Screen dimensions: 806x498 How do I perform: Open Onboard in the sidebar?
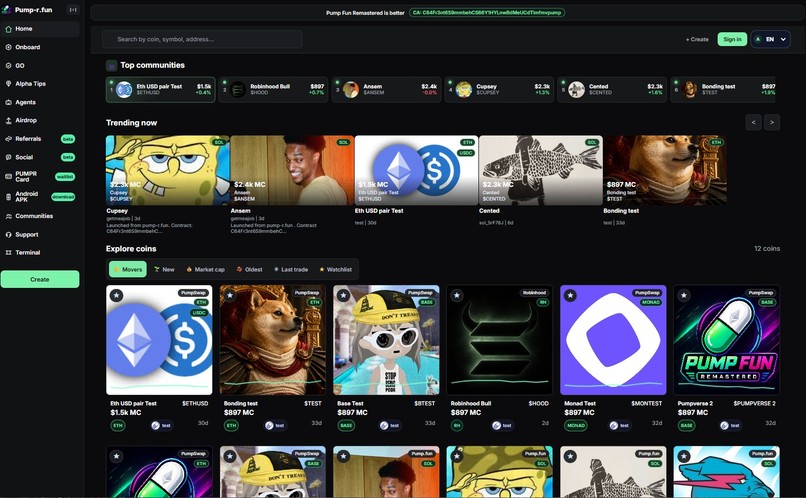pos(40,47)
